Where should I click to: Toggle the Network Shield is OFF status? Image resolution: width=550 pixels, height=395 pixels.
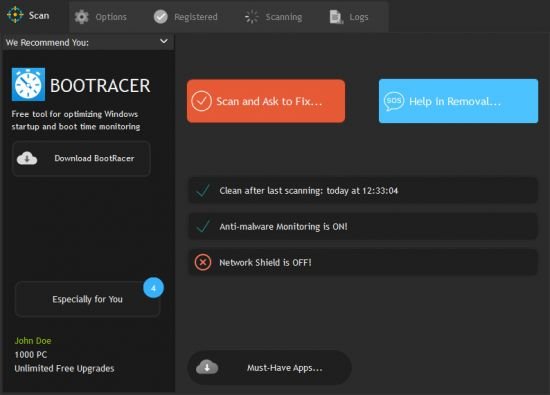(x=363, y=262)
